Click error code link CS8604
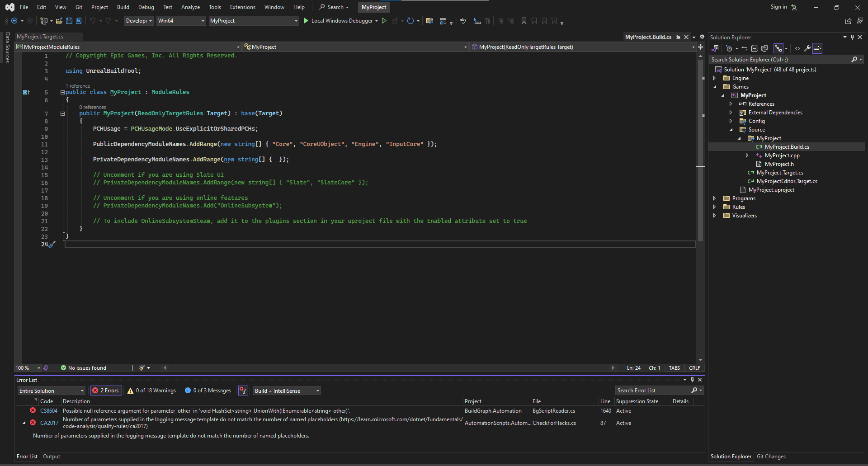Screen dimensions: 868x466 coord(49,411)
